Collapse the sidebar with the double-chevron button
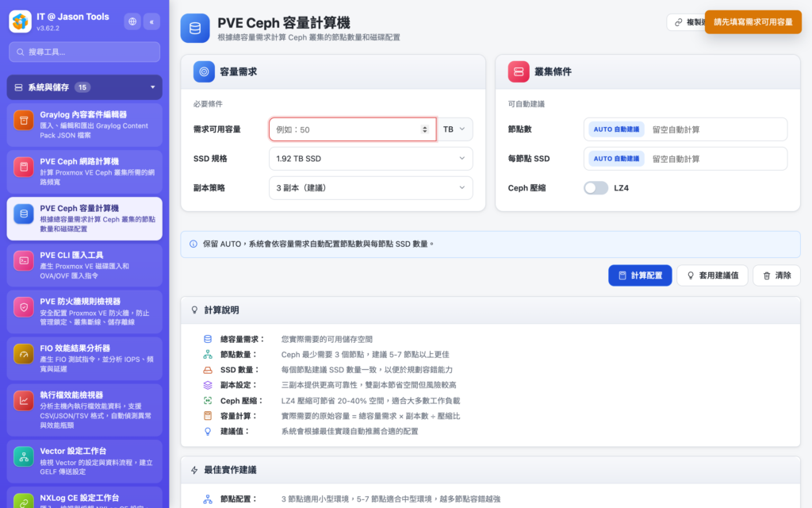The width and height of the screenshot is (812, 508). 151,21
